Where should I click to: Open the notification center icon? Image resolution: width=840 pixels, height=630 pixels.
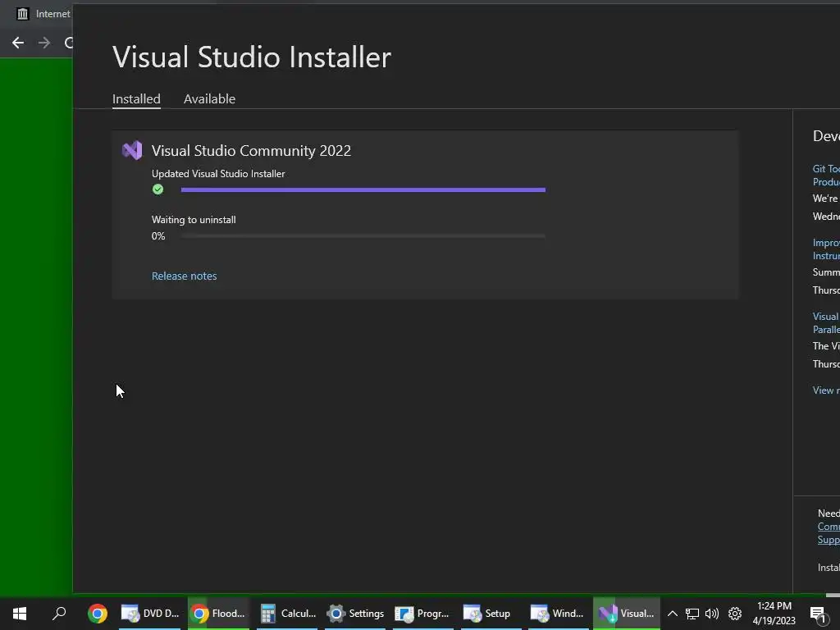pos(818,614)
